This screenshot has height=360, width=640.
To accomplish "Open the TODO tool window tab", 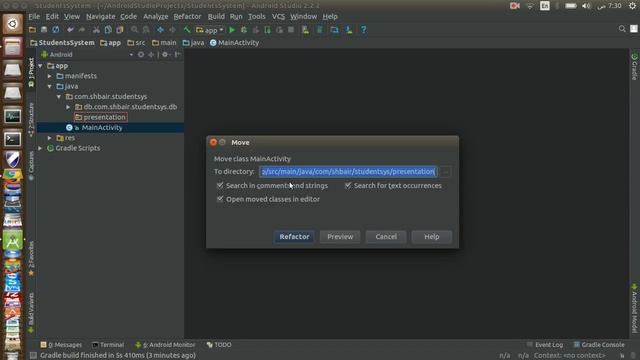I will click(x=219, y=345).
